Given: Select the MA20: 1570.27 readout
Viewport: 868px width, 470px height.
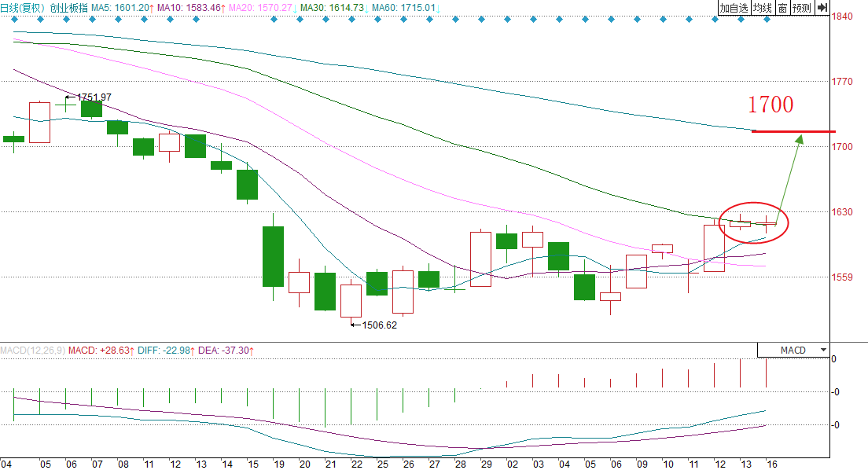Looking at the screenshot, I should click(x=263, y=8).
